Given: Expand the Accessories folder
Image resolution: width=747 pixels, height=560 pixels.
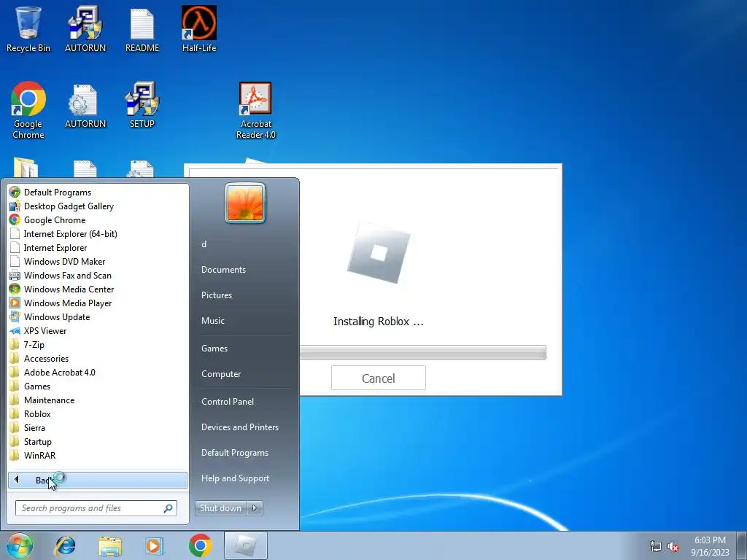Looking at the screenshot, I should (x=98, y=359).
